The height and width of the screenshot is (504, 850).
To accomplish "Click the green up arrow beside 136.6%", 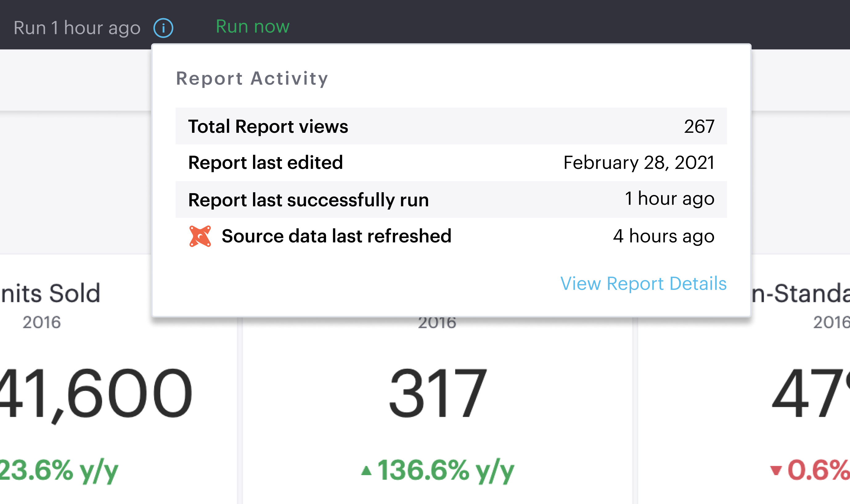I will click(366, 471).
